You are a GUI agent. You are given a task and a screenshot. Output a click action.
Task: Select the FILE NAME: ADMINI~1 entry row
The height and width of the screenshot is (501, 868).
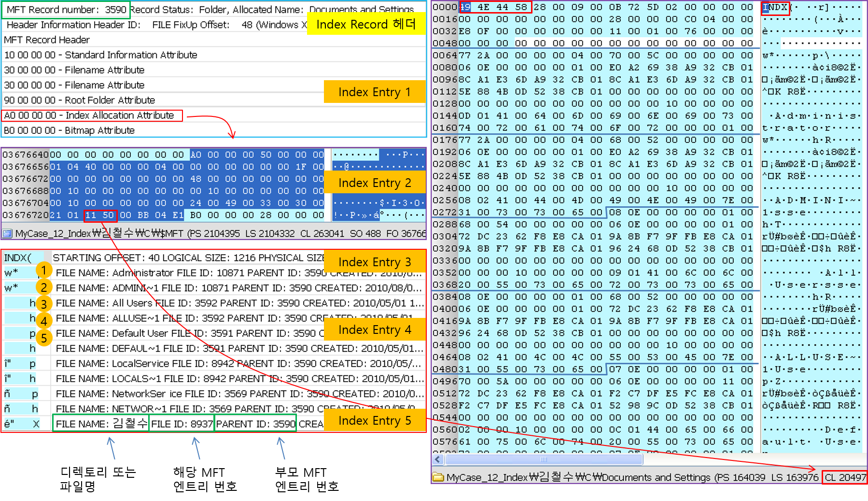(x=214, y=288)
